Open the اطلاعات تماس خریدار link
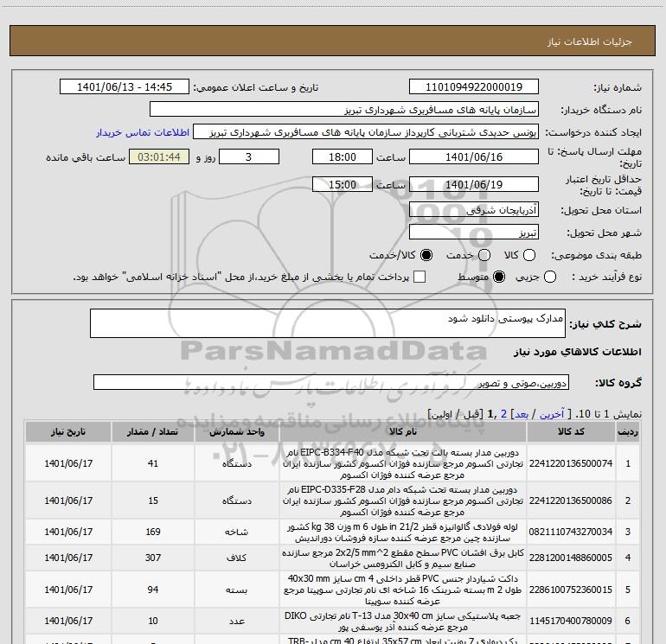666x644 pixels. click(143, 132)
